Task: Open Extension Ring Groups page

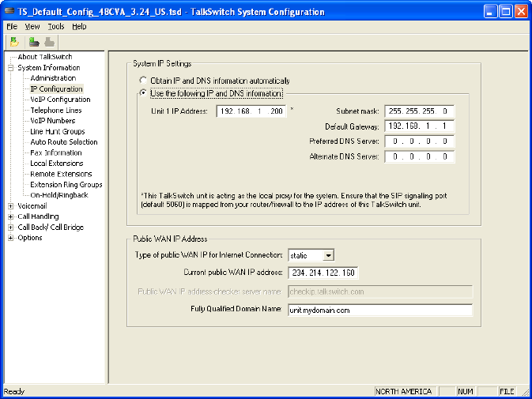Action: coord(66,185)
